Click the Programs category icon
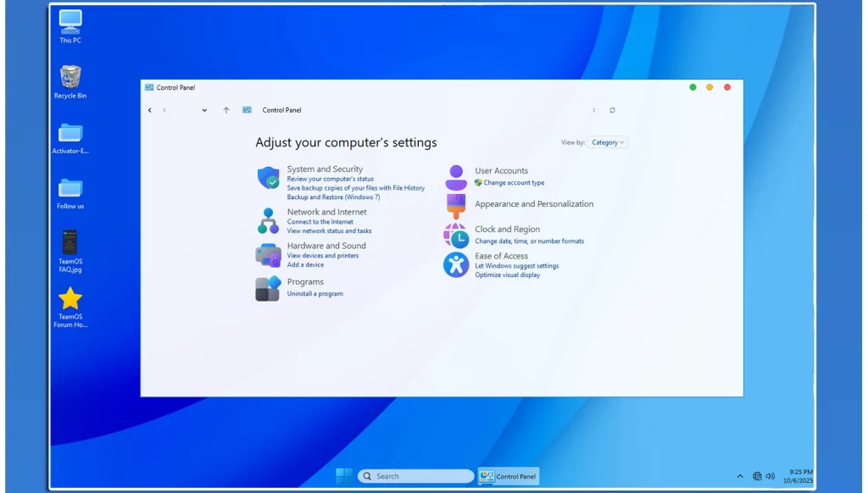This screenshot has height=493, width=868. tap(268, 288)
